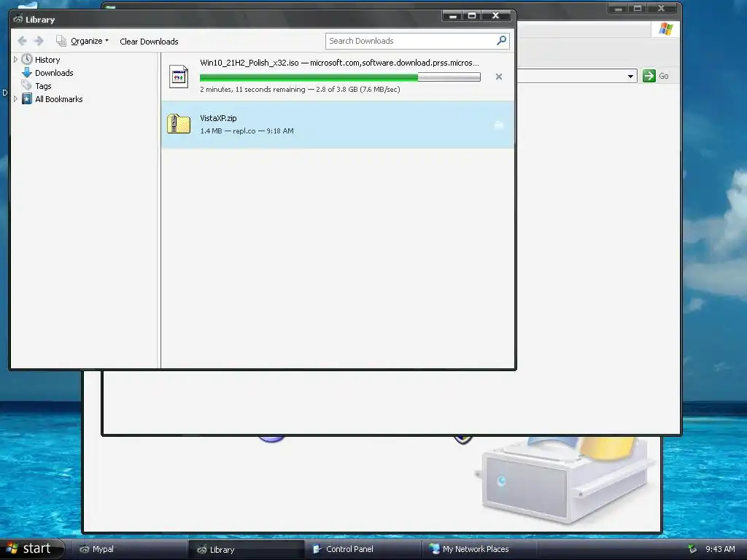747x560 pixels.
Task: Click the Library title bar icon
Action: pyautogui.click(x=18, y=19)
